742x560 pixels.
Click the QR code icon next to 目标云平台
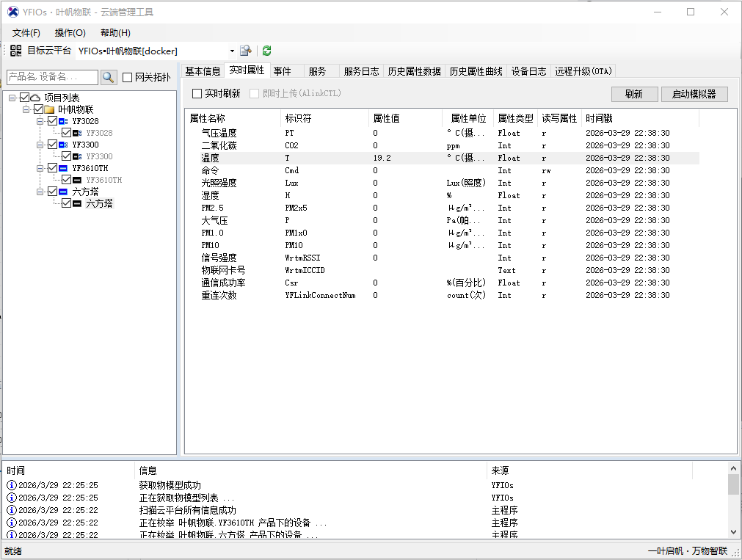(16, 49)
